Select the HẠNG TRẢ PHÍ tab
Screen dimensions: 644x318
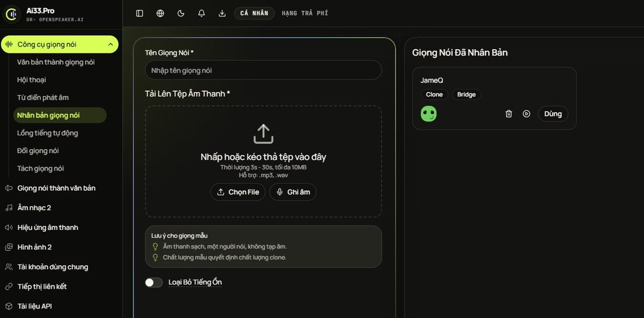point(305,13)
